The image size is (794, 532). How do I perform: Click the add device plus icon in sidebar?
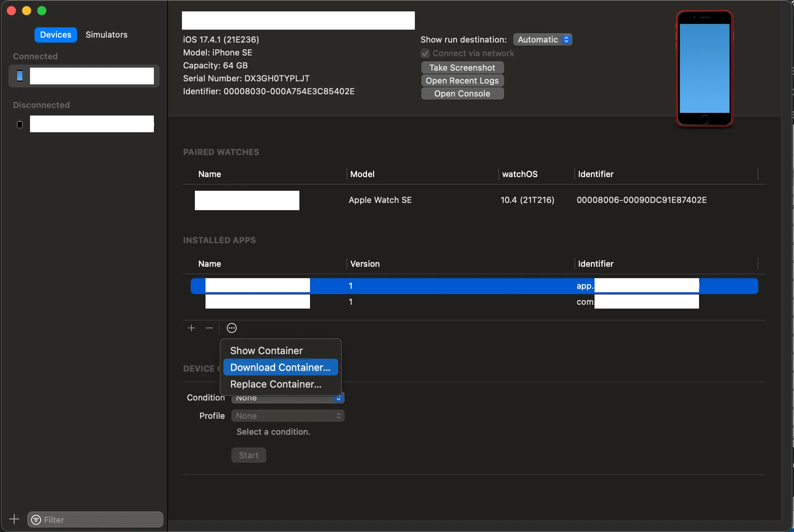click(14, 519)
